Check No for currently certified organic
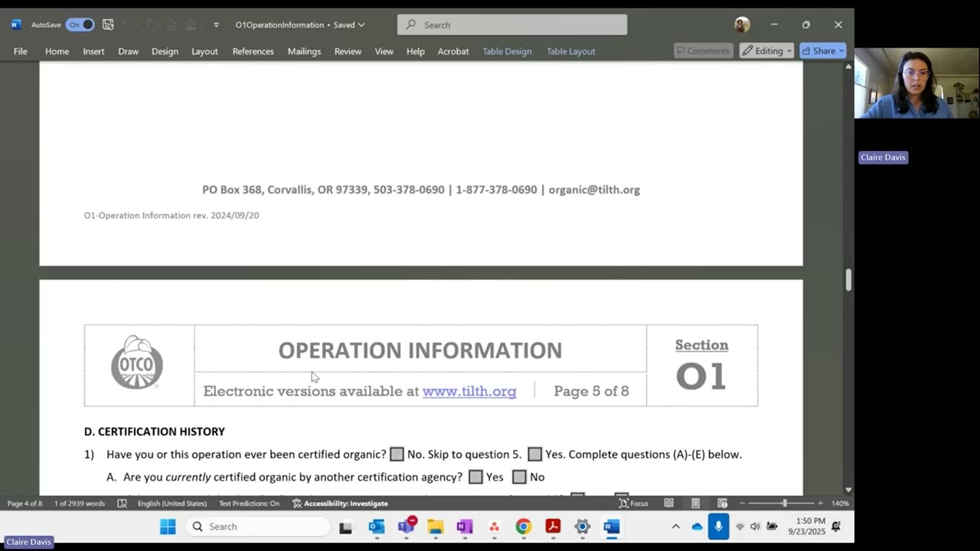 point(519,477)
